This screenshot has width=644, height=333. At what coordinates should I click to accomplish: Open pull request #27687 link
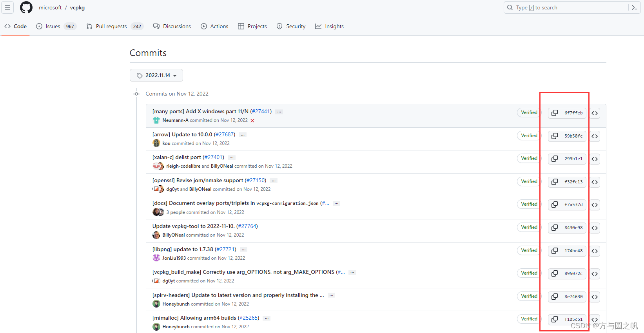tap(225, 134)
